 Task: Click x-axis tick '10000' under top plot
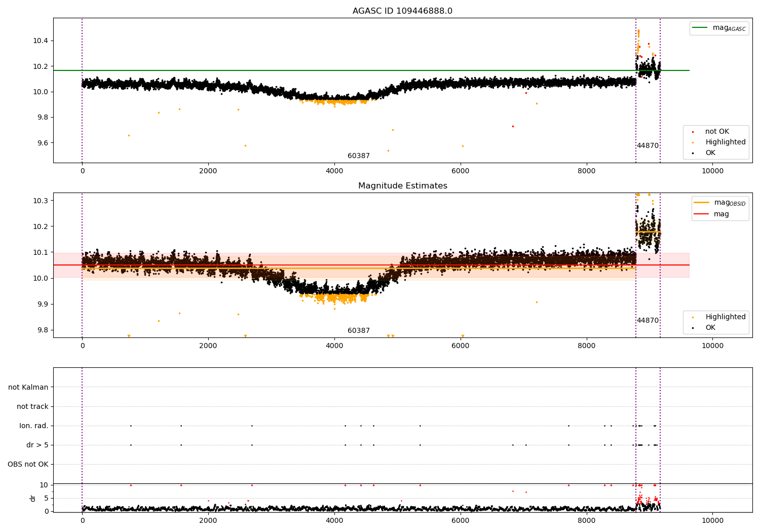712,171
